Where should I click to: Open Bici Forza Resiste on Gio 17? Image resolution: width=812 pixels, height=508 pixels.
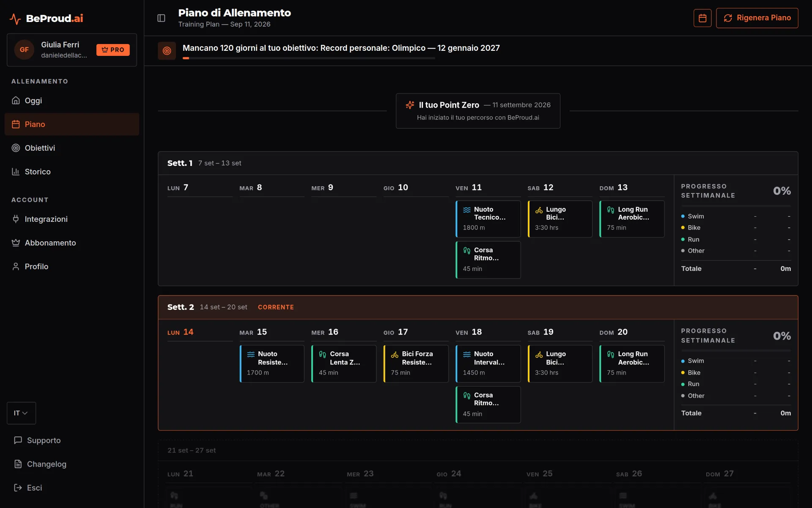point(416,363)
